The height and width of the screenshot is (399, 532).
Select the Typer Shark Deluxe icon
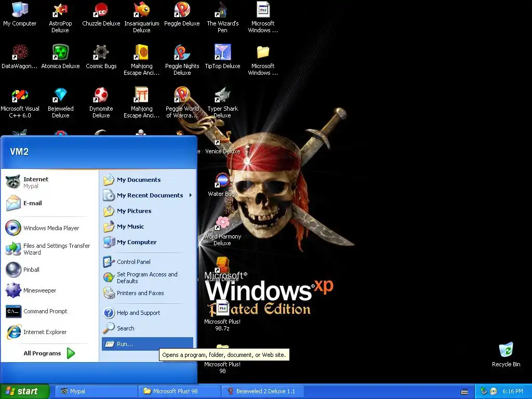[222, 102]
